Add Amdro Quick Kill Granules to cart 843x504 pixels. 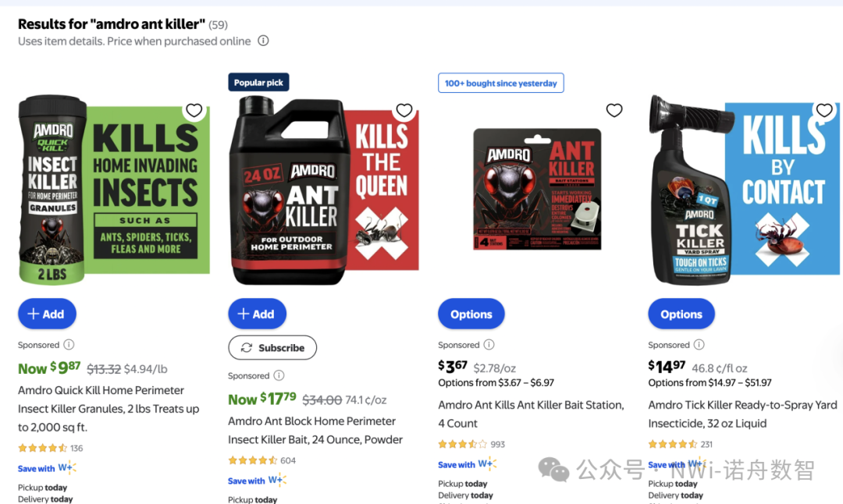(47, 314)
